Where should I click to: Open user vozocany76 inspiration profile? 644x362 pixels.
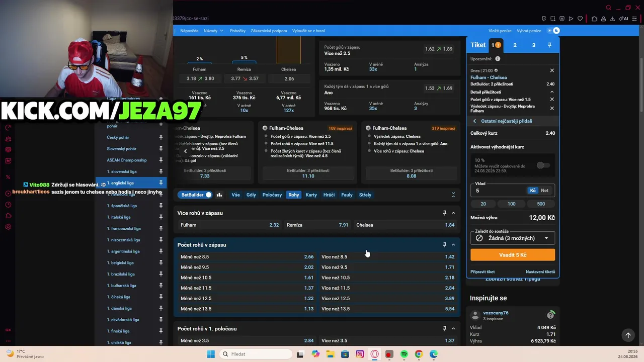[496, 313]
